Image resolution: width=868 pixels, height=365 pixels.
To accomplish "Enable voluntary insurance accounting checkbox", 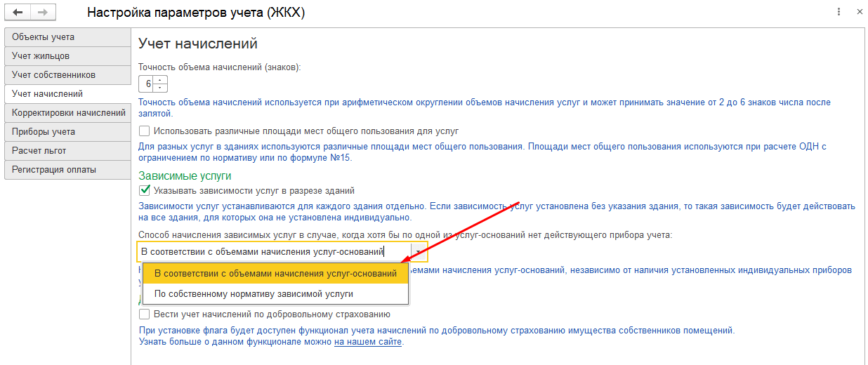I will click(145, 314).
